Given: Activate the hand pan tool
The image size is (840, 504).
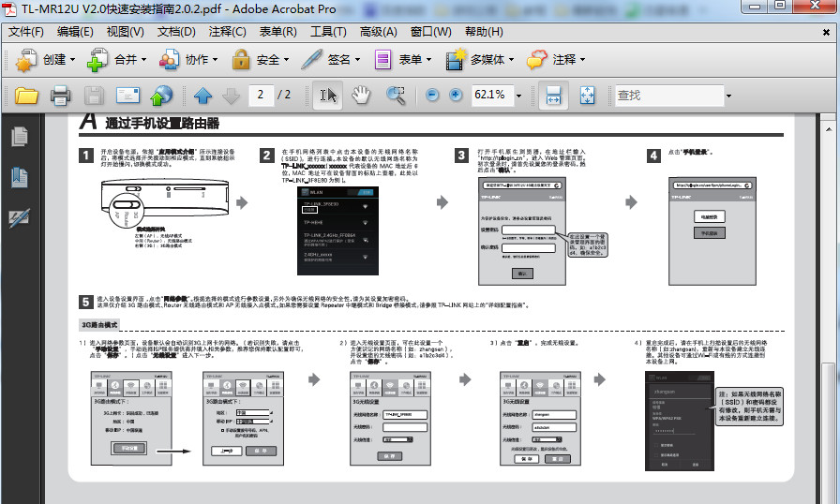Looking at the screenshot, I should [361, 96].
